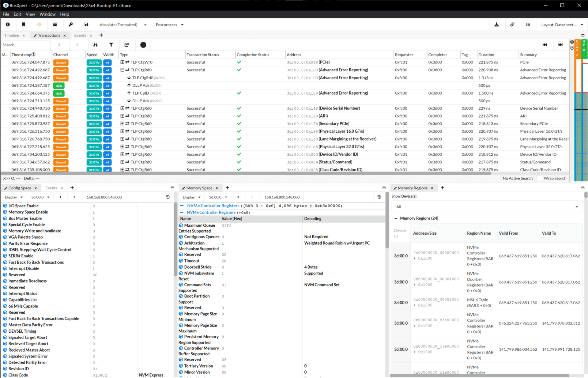Screen dimensions: 588x378
Task: Click the binoculars search icon
Action: tap(95, 45)
